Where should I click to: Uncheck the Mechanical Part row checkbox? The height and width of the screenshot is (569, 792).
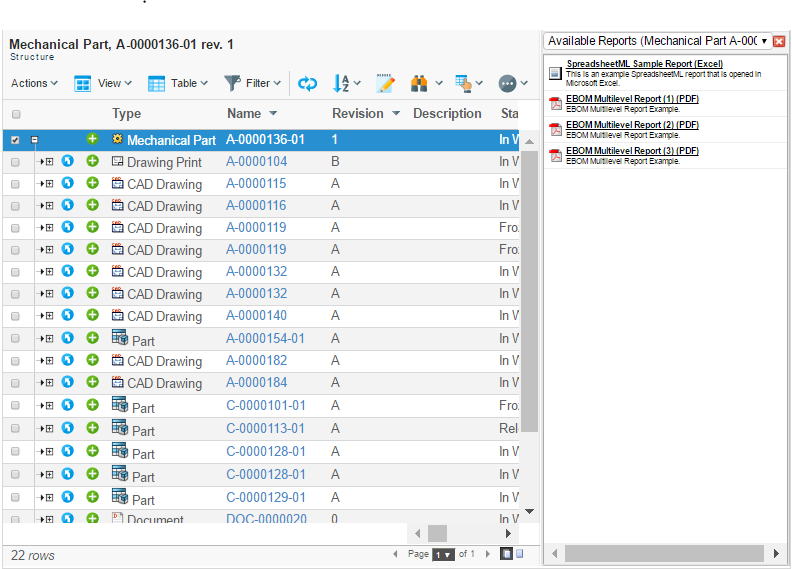tap(15, 140)
